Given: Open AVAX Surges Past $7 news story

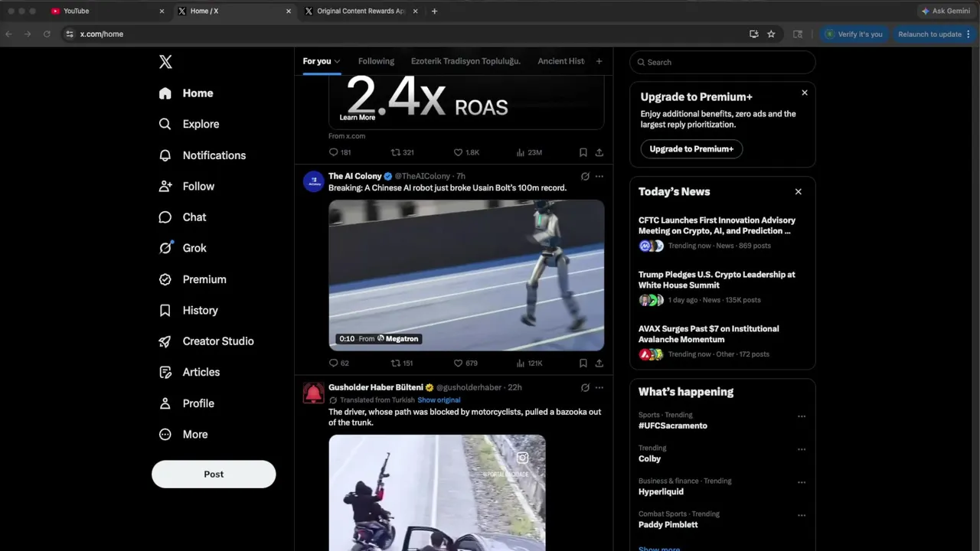Looking at the screenshot, I should click(x=721, y=341).
